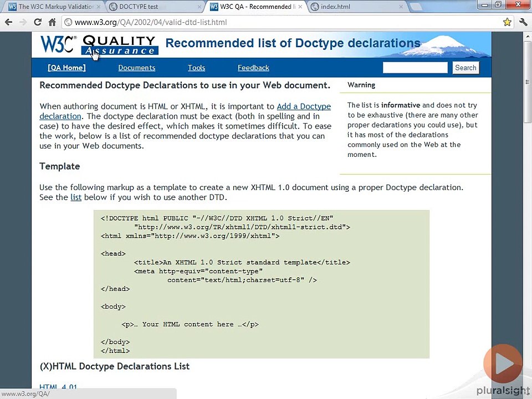Go back with the browser back arrow
The image size is (532, 399).
(x=8, y=22)
